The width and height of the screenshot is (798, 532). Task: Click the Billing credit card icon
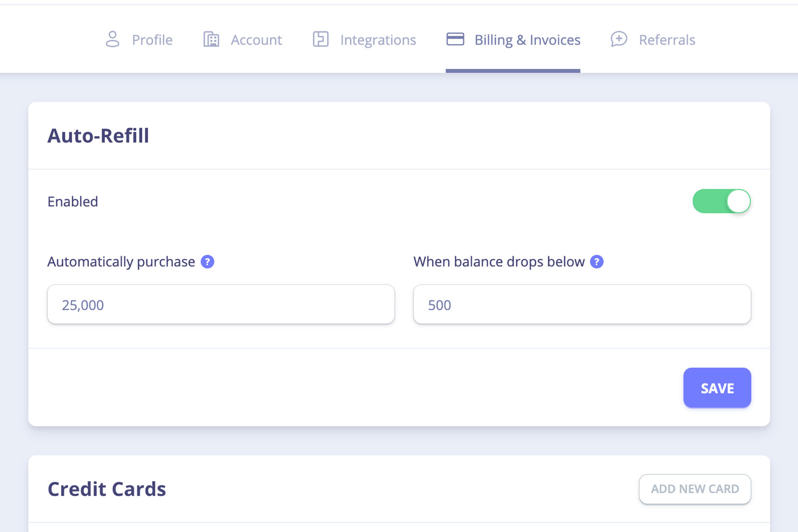455,39
